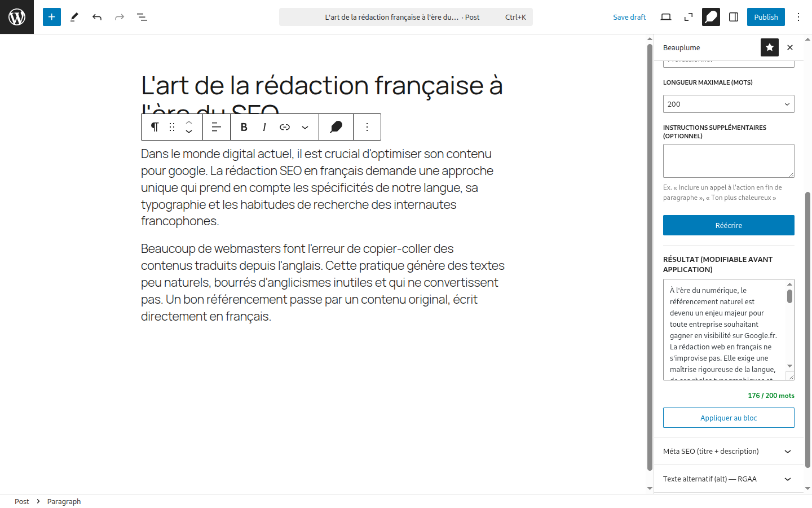Click the 'Longueur maximale (mots)' label

coord(708,82)
